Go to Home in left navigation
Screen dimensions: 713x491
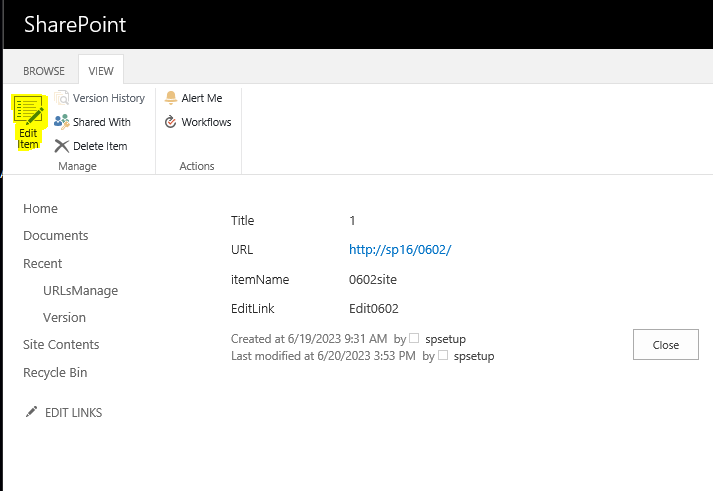40,209
